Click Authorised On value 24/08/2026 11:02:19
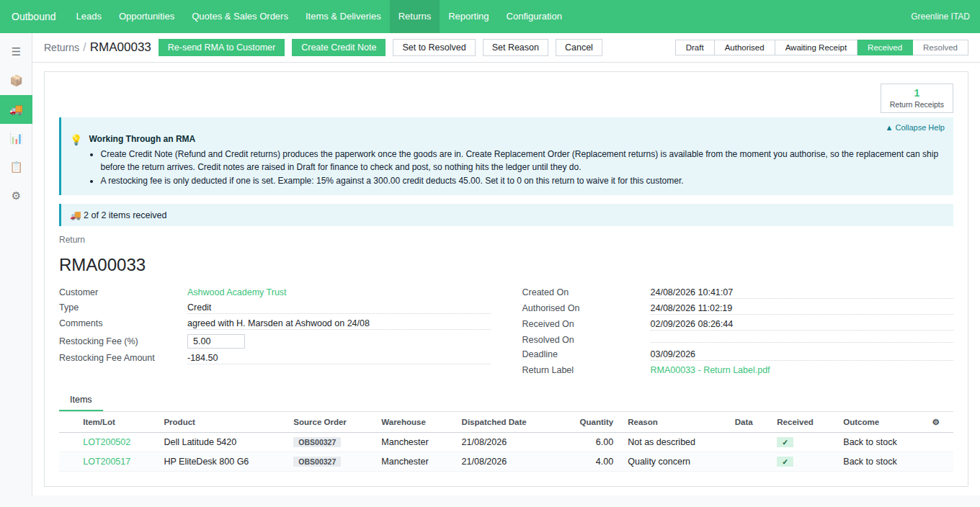This screenshot has width=980, height=507. 692,308
